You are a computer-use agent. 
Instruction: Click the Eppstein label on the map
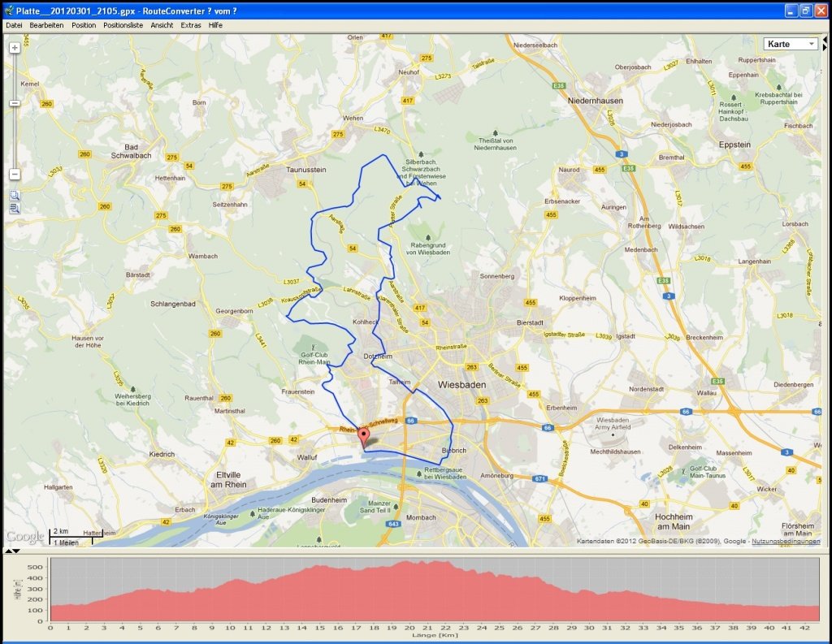tap(734, 145)
